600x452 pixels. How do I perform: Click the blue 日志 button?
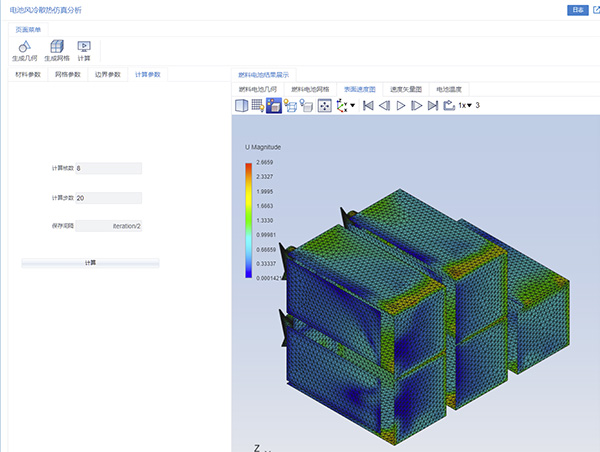(x=576, y=10)
